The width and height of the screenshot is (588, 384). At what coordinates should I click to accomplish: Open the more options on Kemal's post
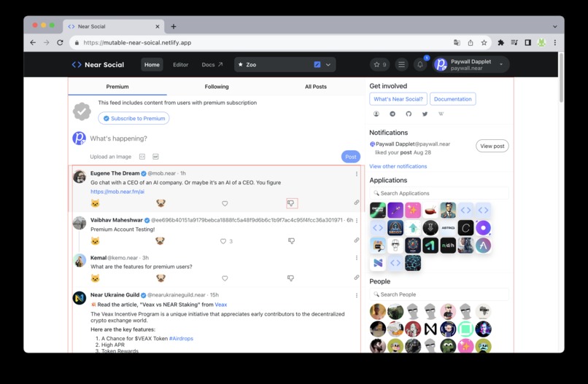click(356, 258)
